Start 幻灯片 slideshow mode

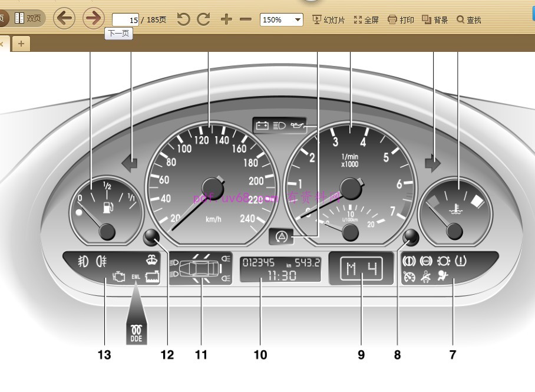point(328,19)
